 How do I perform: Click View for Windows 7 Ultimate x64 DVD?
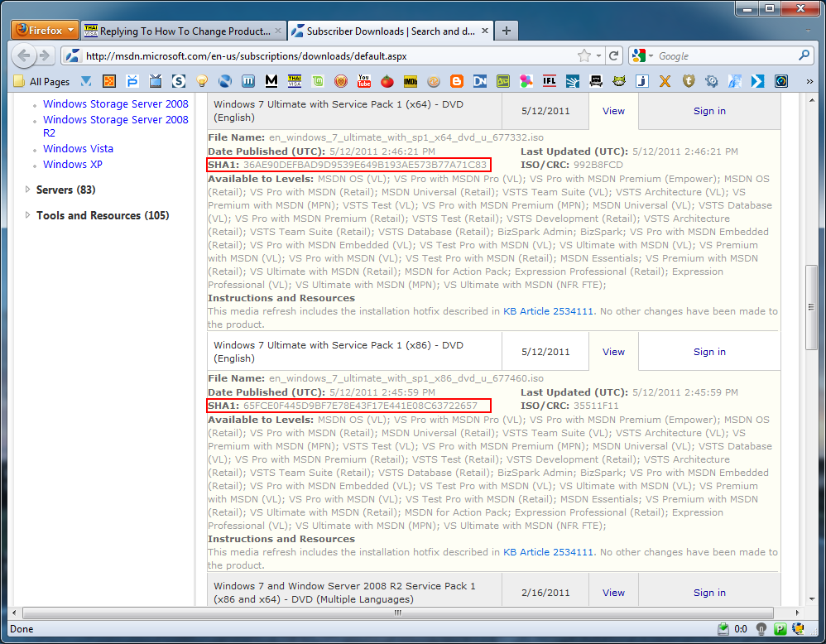(x=613, y=111)
